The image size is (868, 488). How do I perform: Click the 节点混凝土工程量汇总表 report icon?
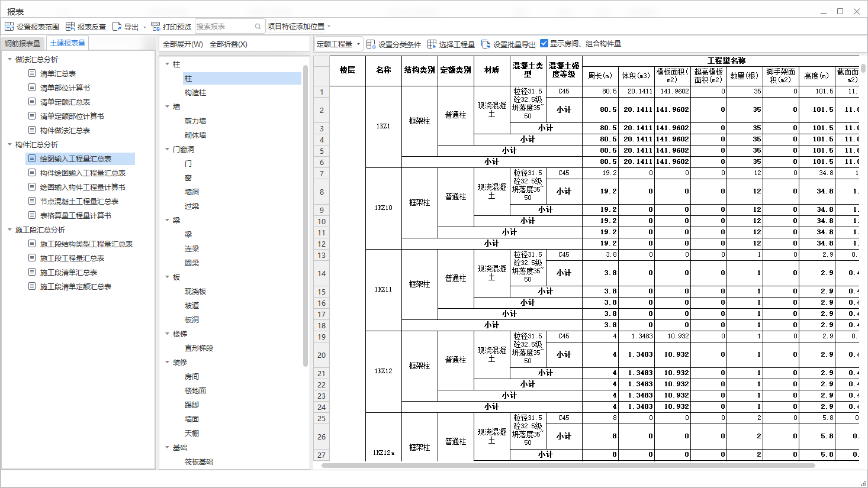tap(32, 201)
